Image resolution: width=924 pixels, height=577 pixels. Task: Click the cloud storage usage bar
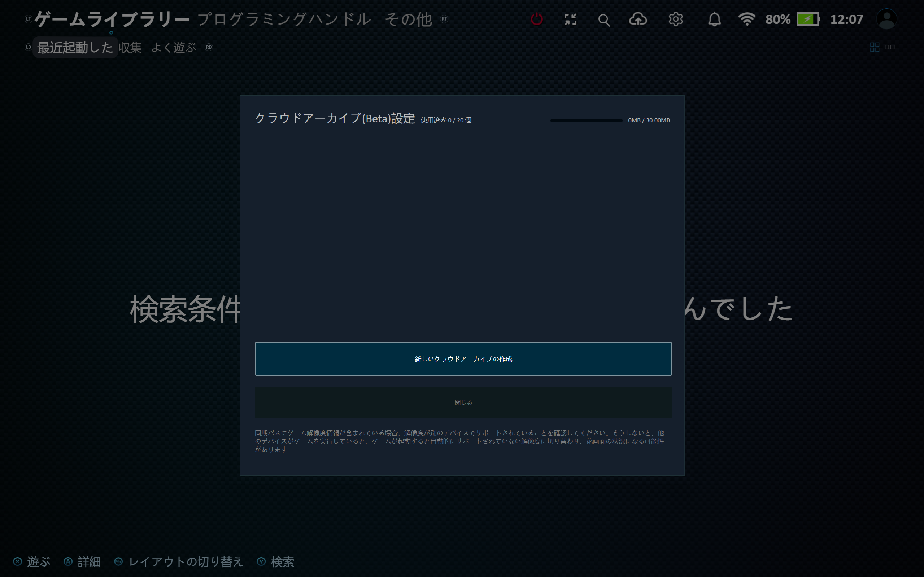click(586, 120)
